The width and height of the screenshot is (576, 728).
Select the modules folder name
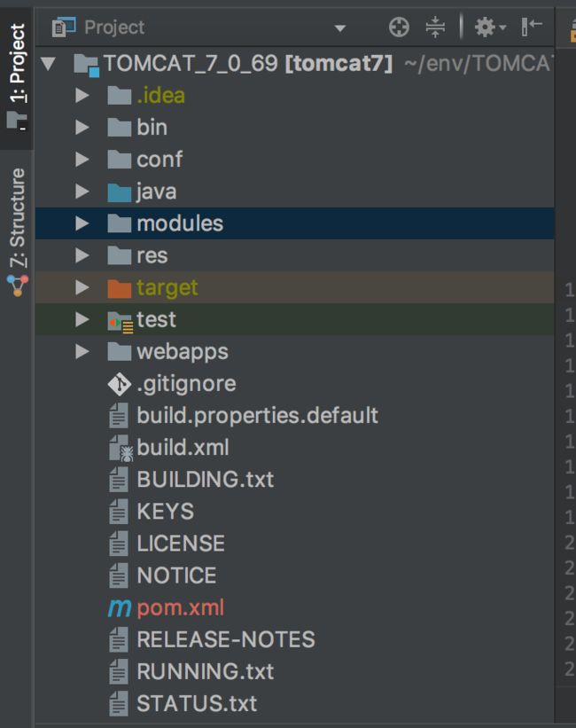(x=180, y=223)
